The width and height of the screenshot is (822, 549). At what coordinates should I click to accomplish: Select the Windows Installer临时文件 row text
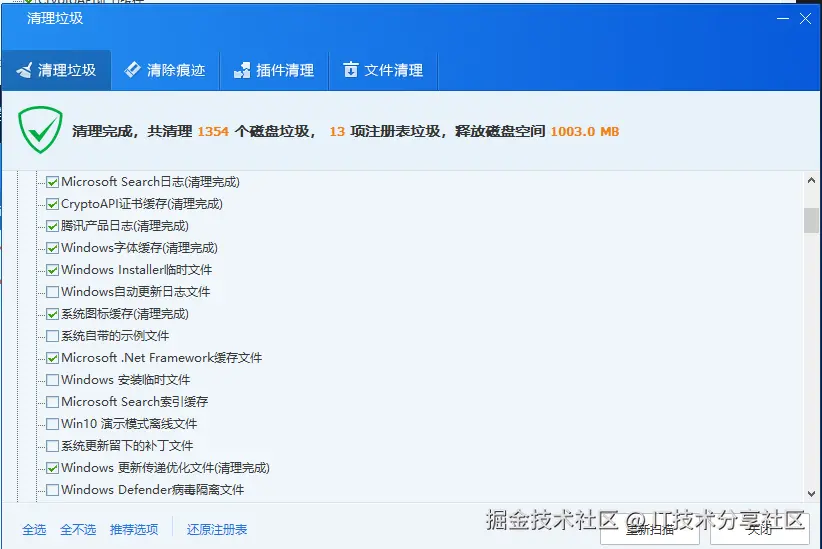137,270
